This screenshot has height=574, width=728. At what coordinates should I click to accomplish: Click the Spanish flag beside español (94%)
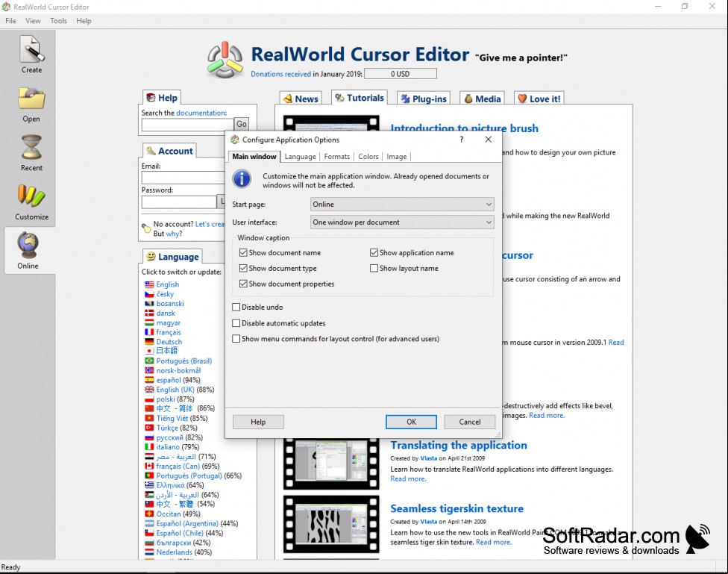[x=149, y=380]
